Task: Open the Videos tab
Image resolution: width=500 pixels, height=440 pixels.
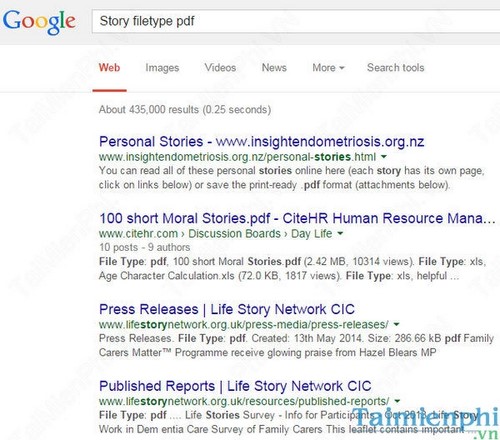Action: [220, 68]
